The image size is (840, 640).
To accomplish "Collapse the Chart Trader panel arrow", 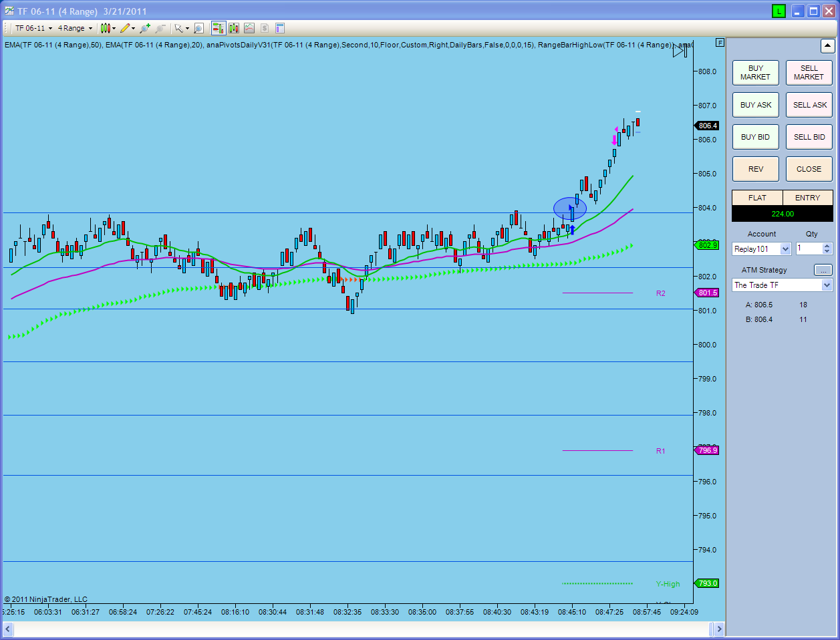I will point(827,46).
